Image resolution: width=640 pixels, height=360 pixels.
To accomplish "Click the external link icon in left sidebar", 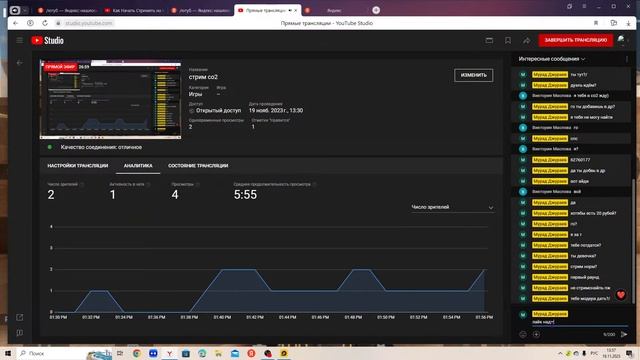I will point(20,317).
